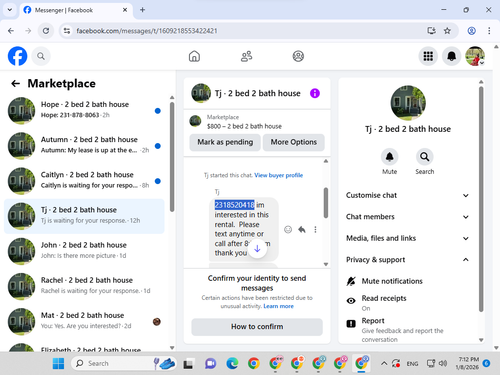Open the Facebook search magnifier icon

click(41, 56)
